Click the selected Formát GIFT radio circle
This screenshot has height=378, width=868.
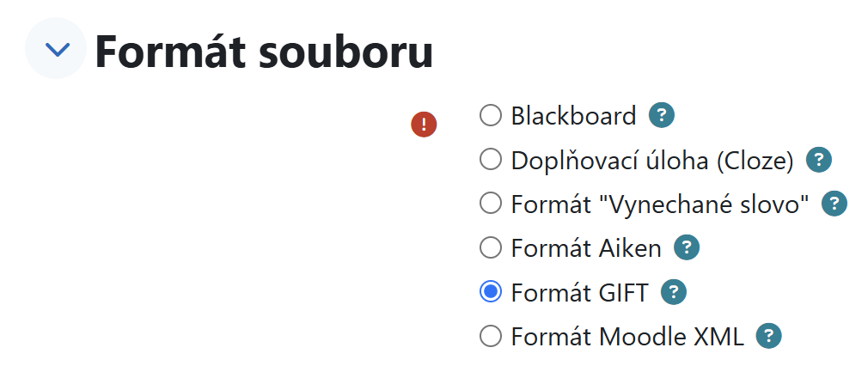491,293
